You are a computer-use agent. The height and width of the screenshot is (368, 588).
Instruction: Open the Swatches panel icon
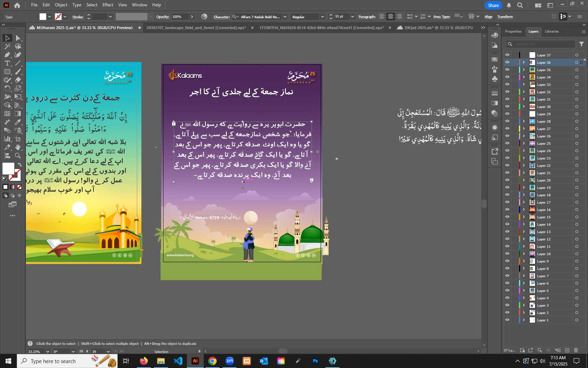(x=495, y=59)
